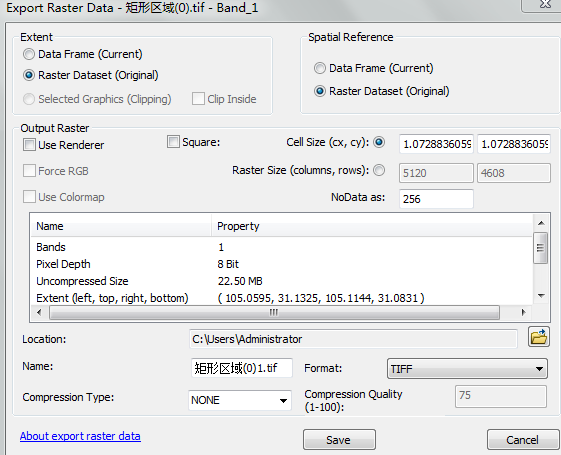Select the Cell Size (cx, cy) radio button

click(379, 142)
